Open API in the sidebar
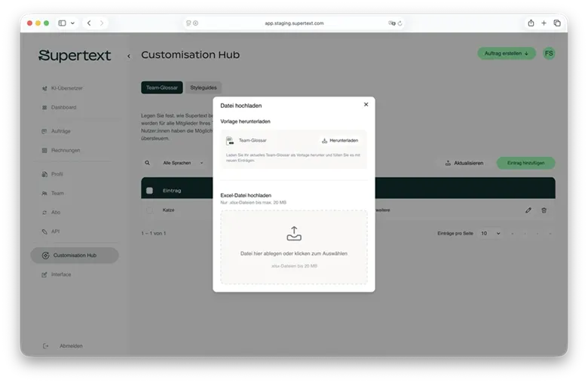 pos(51,231)
